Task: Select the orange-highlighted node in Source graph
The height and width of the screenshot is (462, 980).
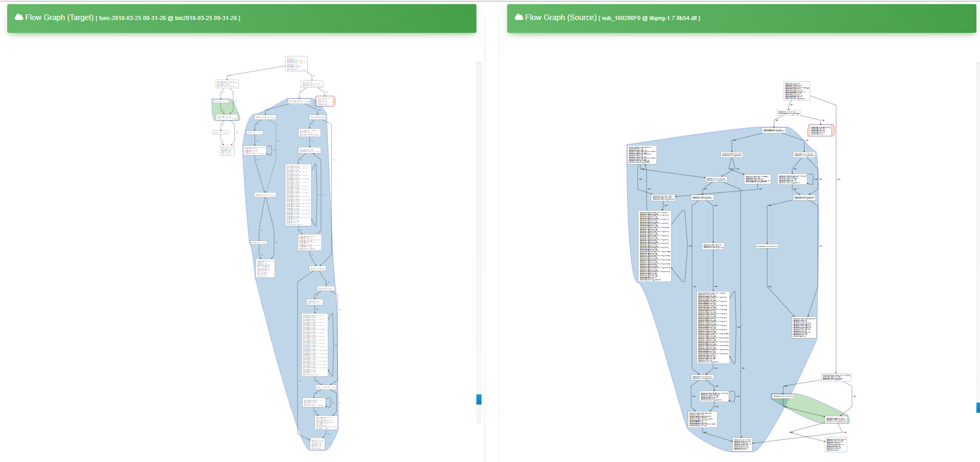Action: pyautogui.click(x=821, y=130)
